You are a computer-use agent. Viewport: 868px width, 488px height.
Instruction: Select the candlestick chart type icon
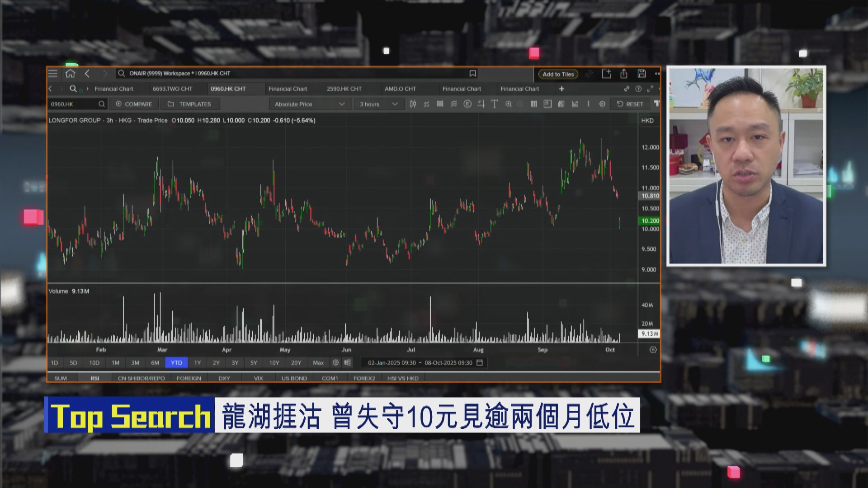tap(413, 104)
